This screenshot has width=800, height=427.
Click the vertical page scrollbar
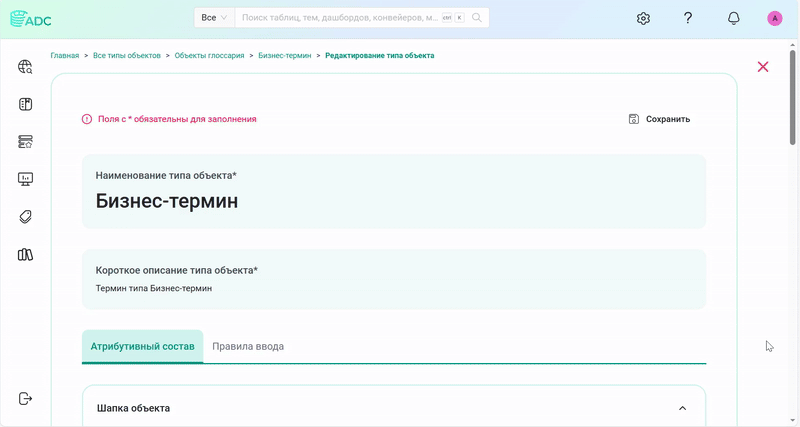[792, 97]
